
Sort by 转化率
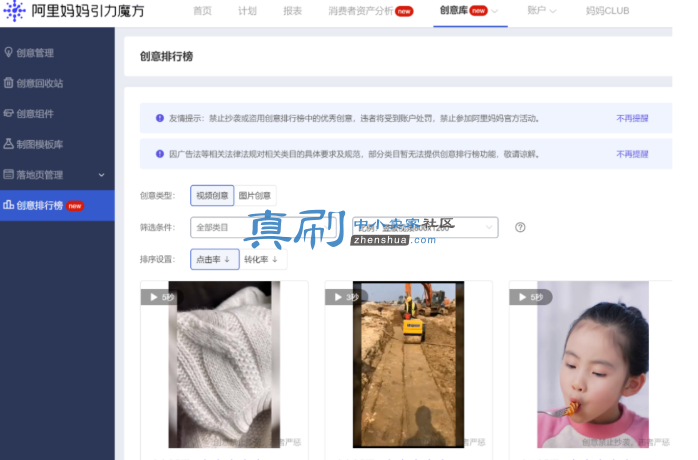coord(262,259)
